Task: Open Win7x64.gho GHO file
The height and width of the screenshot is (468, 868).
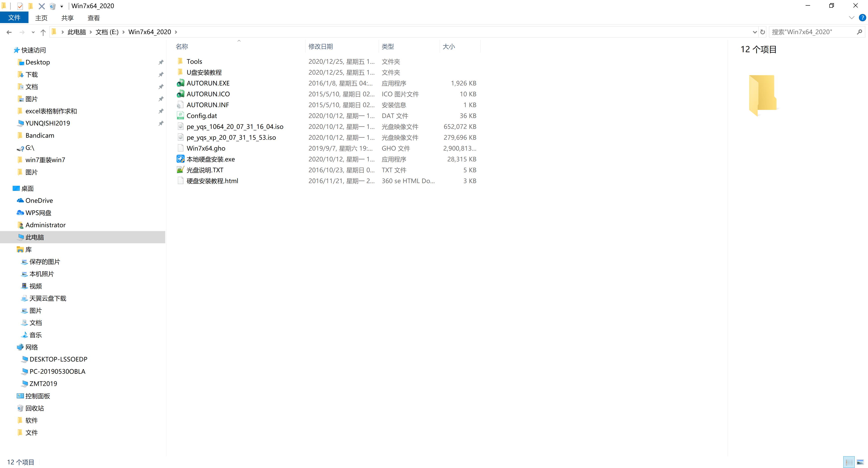Action: coord(206,148)
